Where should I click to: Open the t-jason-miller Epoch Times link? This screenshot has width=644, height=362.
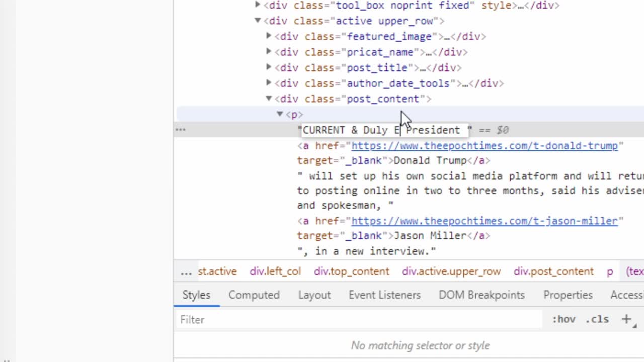pos(485,221)
